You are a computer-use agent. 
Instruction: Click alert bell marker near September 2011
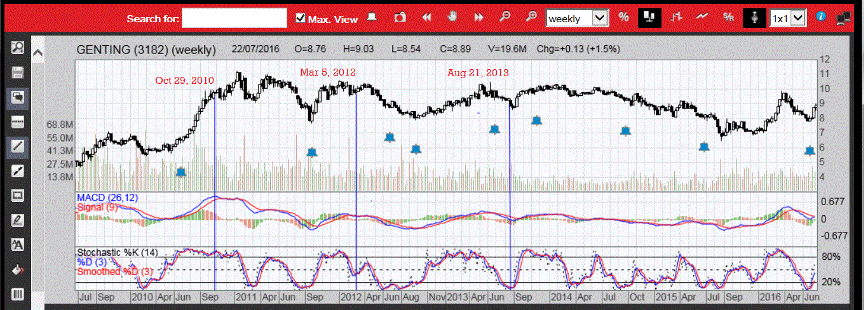(x=311, y=152)
